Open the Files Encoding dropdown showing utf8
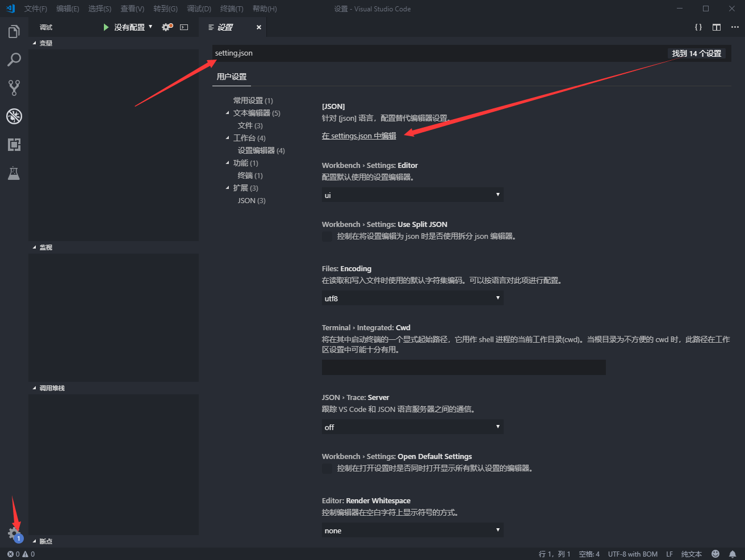 click(412, 298)
